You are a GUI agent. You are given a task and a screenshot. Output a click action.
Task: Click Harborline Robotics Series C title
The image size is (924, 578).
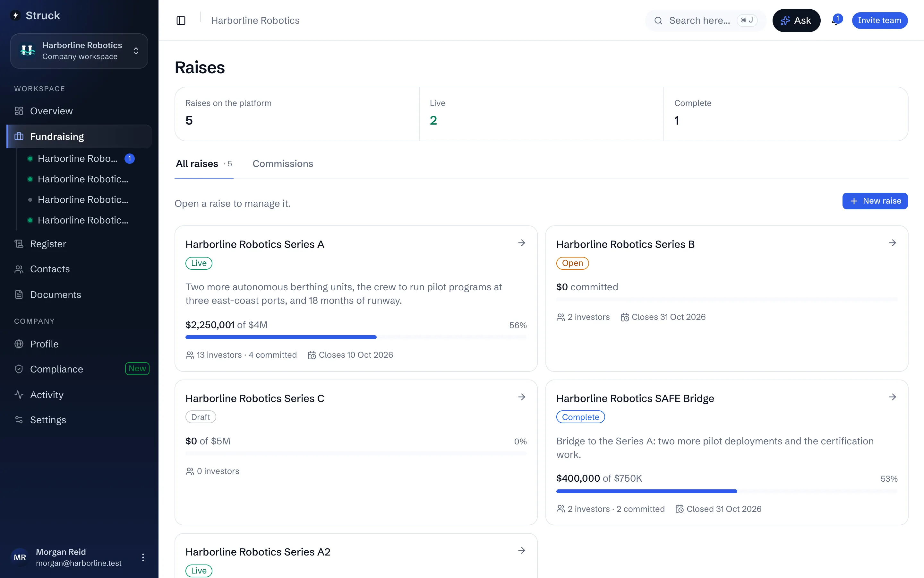pyautogui.click(x=255, y=398)
